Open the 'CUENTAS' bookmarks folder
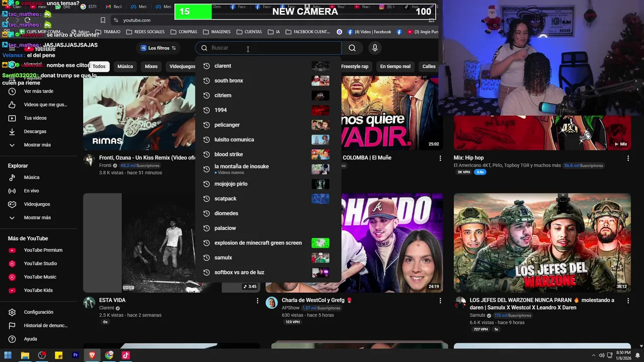This screenshot has width=644, height=362. click(x=249, y=32)
